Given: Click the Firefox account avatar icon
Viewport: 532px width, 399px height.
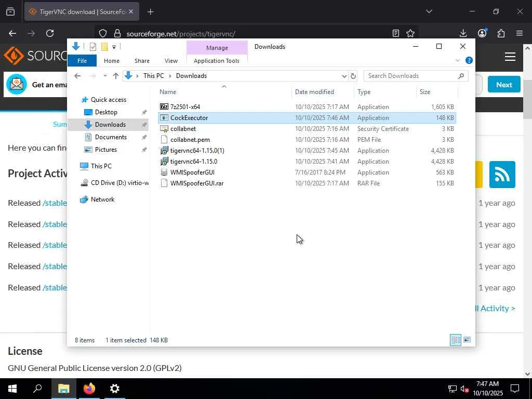Looking at the screenshot, I should click(482, 33).
